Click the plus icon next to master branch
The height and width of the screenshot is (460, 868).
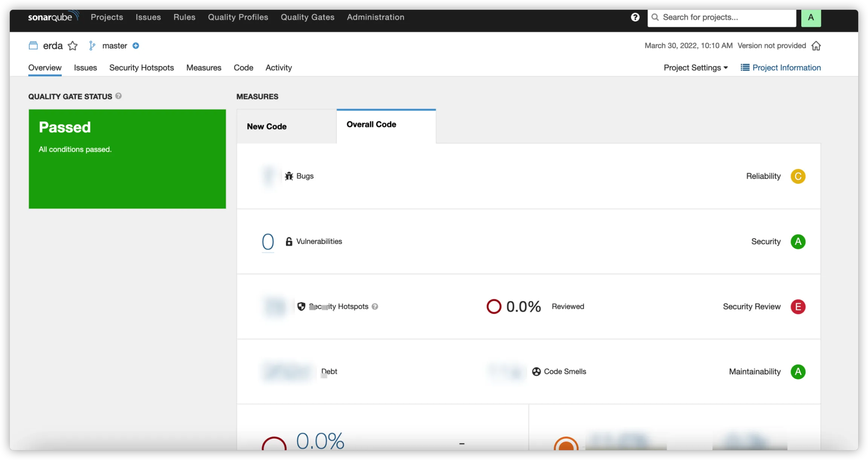pos(136,46)
